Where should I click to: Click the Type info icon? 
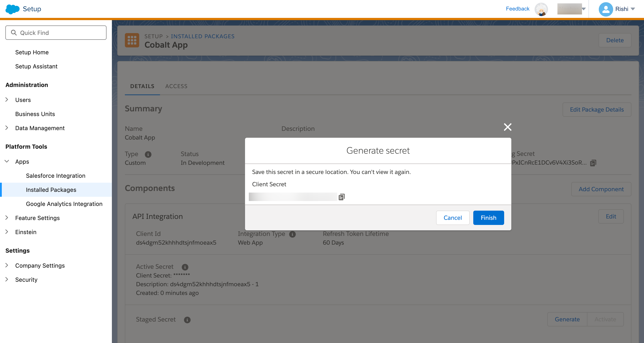point(148,154)
